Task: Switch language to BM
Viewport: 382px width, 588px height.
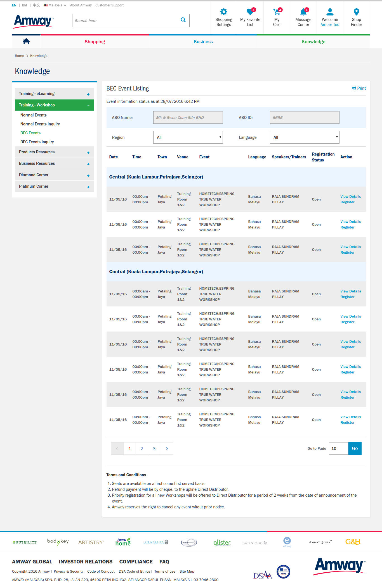Action: (x=25, y=5)
